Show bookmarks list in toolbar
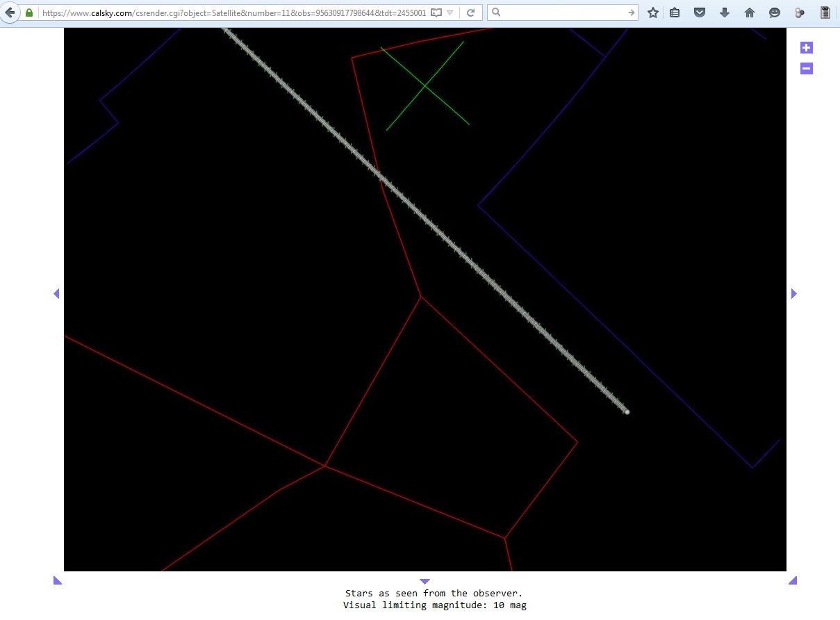The width and height of the screenshot is (840, 620). point(675,13)
